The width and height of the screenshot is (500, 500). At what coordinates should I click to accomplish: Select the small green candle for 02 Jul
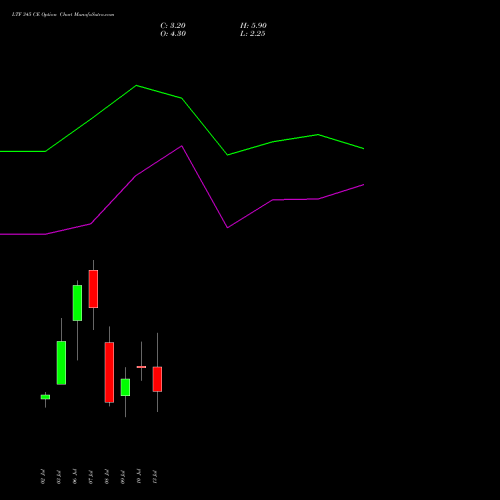coord(45,397)
